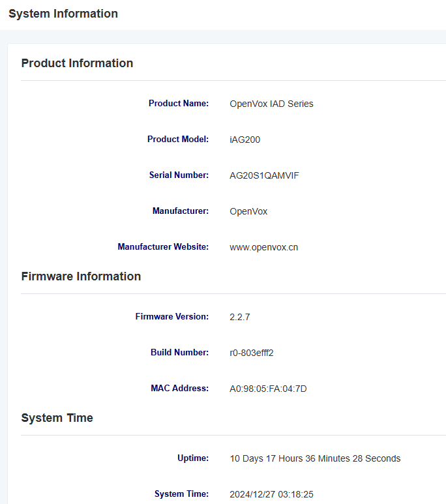Click the Product Name label
Screen dimensions: 446x504
tap(179, 104)
